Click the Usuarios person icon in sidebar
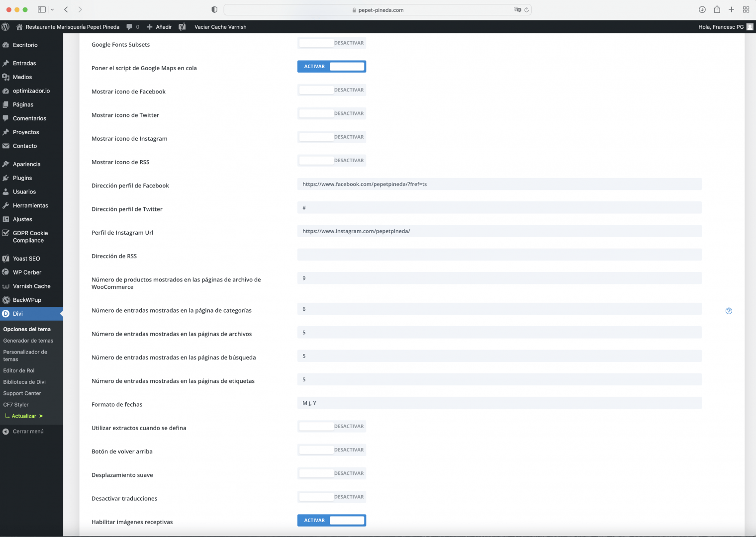The image size is (756, 537). (6, 192)
